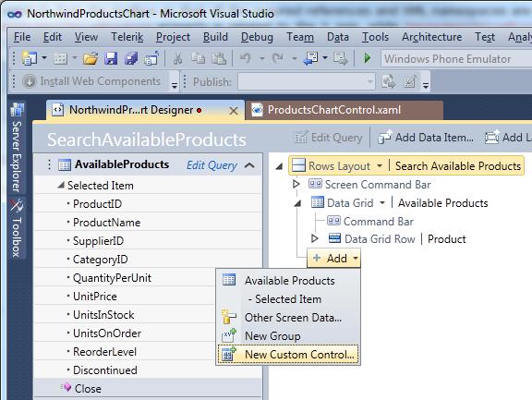Choose Available Products from Add menu

click(288, 281)
